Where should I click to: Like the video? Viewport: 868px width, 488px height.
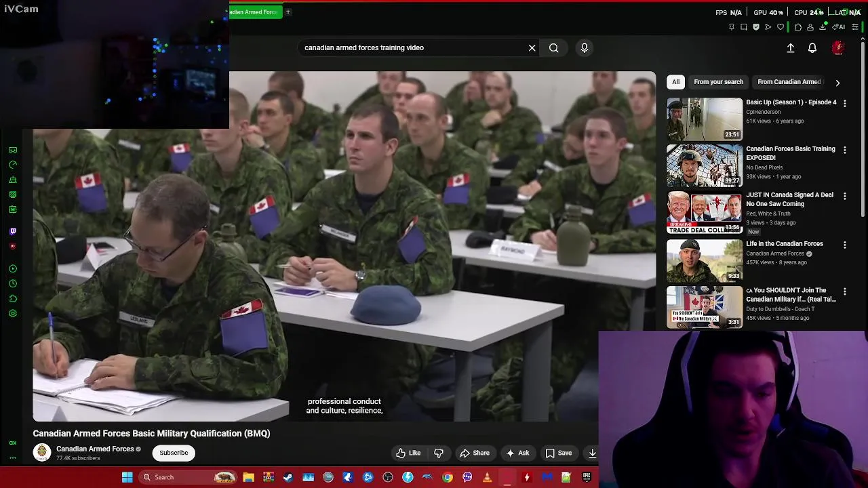[x=409, y=453]
